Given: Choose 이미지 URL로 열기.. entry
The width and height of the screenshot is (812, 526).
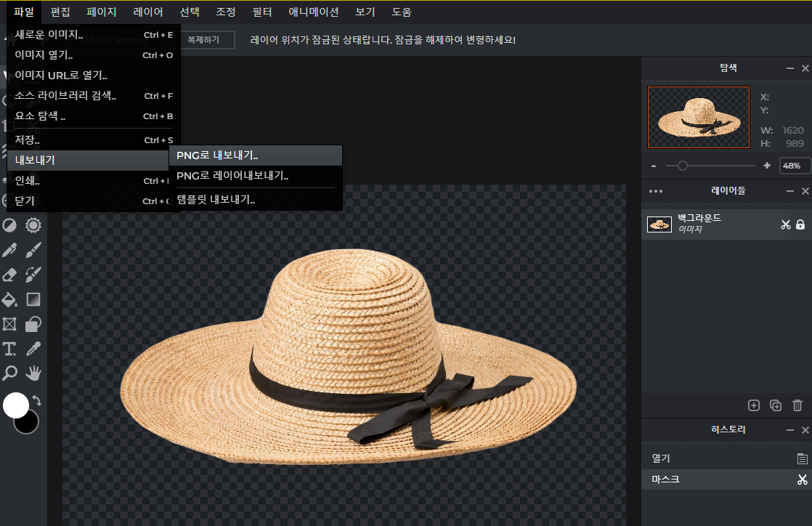Looking at the screenshot, I should (x=94, y=76).
